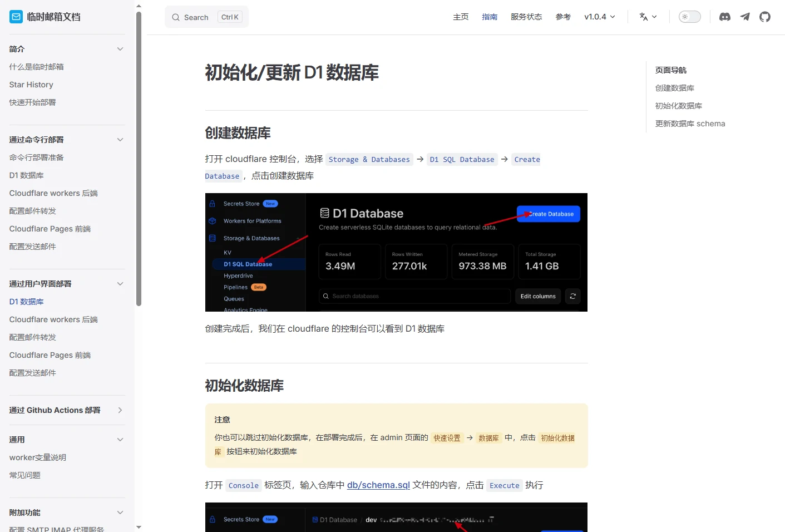This screenshot has height=532, width=785.
Task: Open 参考 in top navigation
Action: coord(563,17)
